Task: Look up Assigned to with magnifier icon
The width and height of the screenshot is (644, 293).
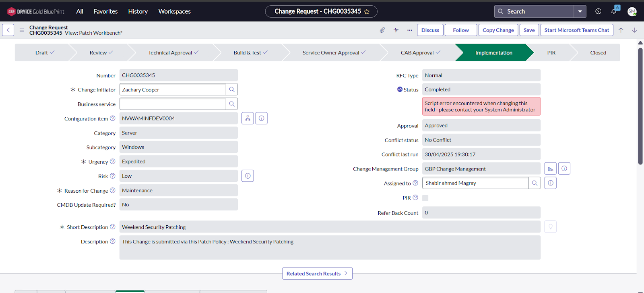Action: coord(535,183)
